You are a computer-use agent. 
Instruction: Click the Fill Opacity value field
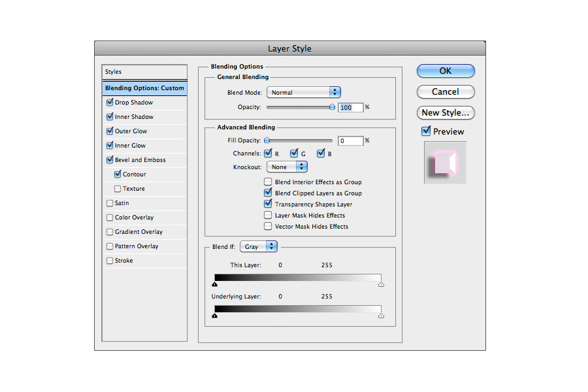[x=351, y=140]
